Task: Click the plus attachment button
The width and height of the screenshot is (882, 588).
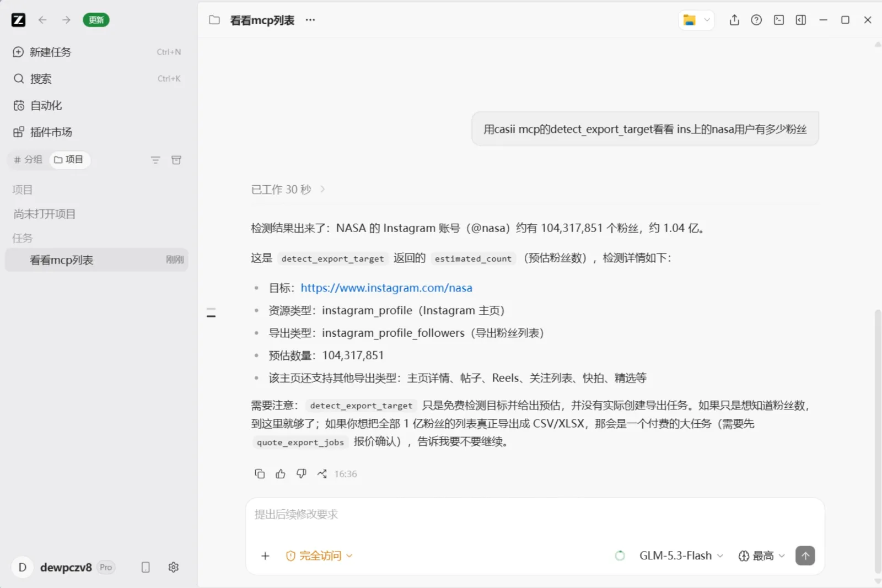Action: 265,556
